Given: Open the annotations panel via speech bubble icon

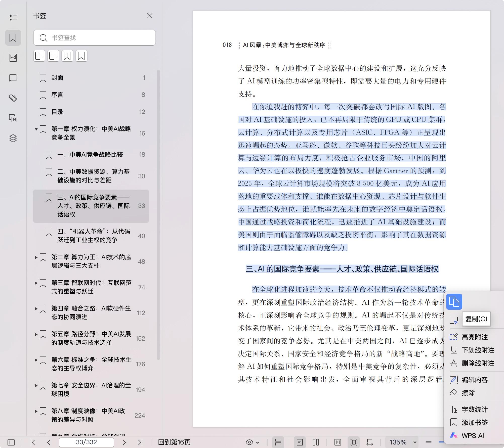Looking at the screenshot, I should (13, 78).
